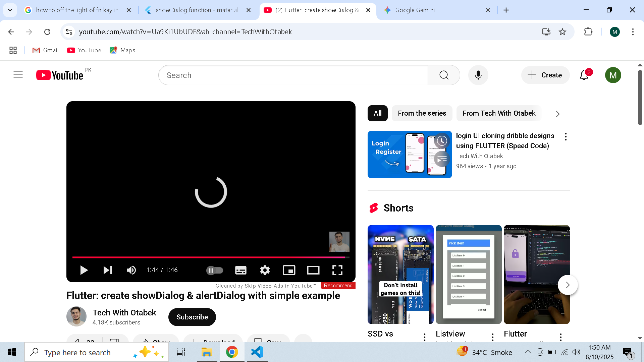
Task: Show hidden system tray icons
Action: [528, 352]
